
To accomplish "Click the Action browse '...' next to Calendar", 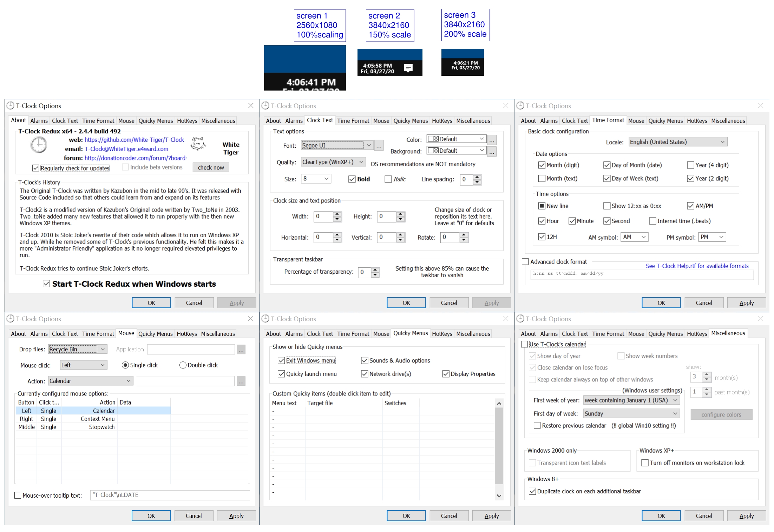I will coord(241,381).
